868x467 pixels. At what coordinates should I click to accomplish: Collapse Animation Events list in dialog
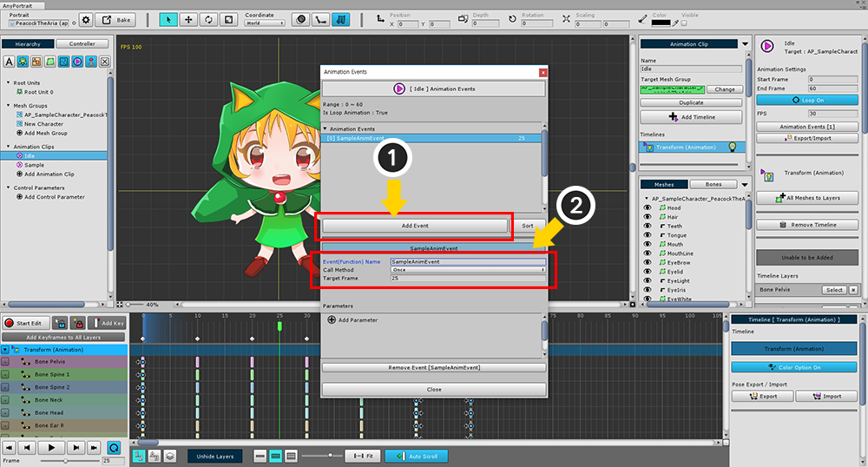pos(325,128)
